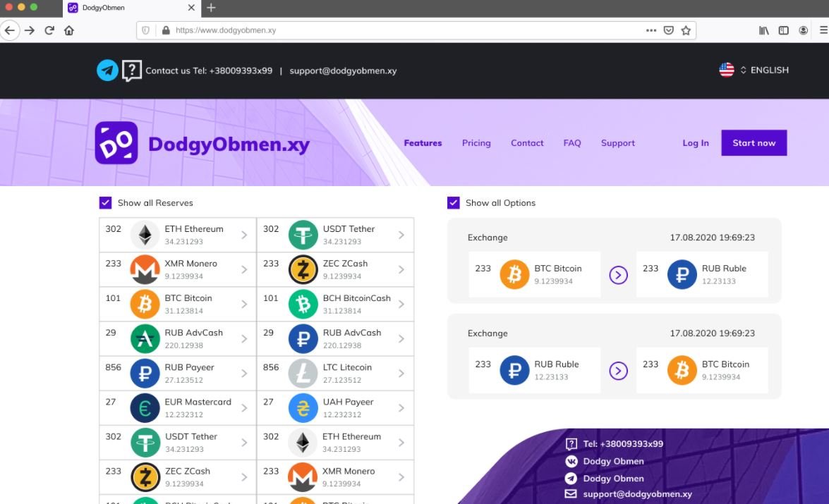829x504 pixels.
Task: Click the arrow button in Bitcoin-to-Ruble exchange
Action: [618, 275]
